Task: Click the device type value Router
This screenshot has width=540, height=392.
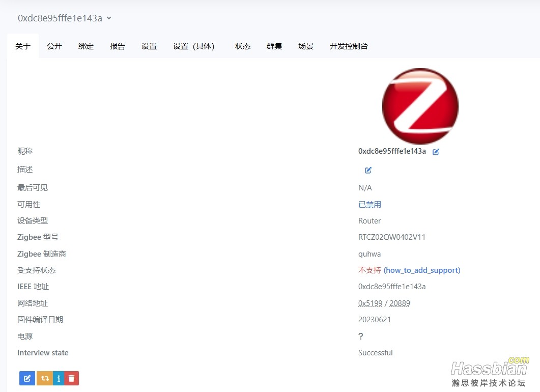Action: (x=370, y=221)
